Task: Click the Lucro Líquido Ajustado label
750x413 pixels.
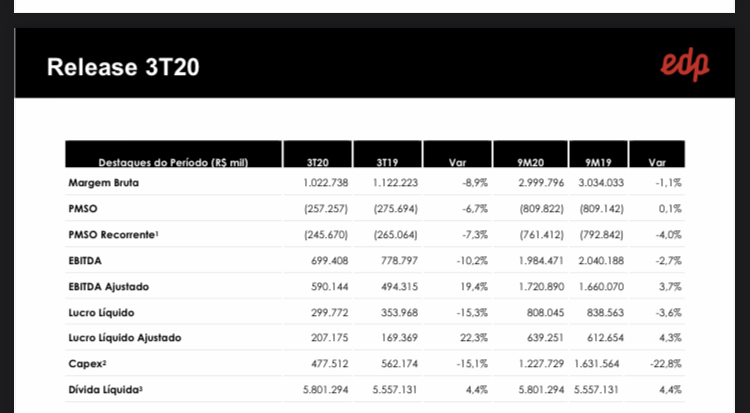Action: click(x=125, y=338)
